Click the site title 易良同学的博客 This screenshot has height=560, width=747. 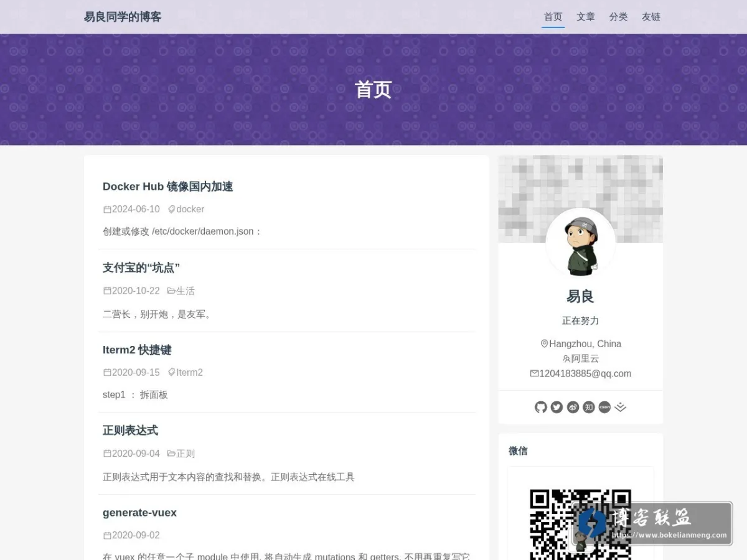click(x=123, y=17)
